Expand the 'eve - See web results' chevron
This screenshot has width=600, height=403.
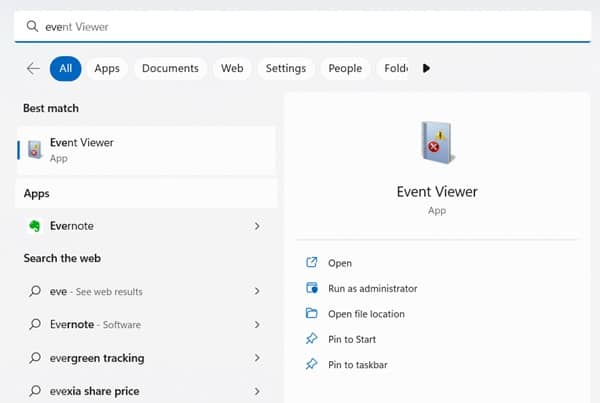pos(257,291)
